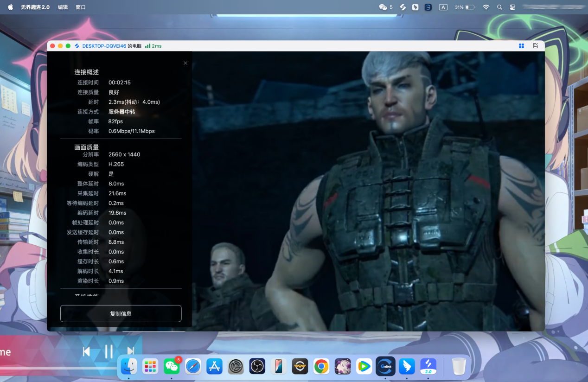Click the music widget progress bar
588x382 pixels.
[58, 368]
